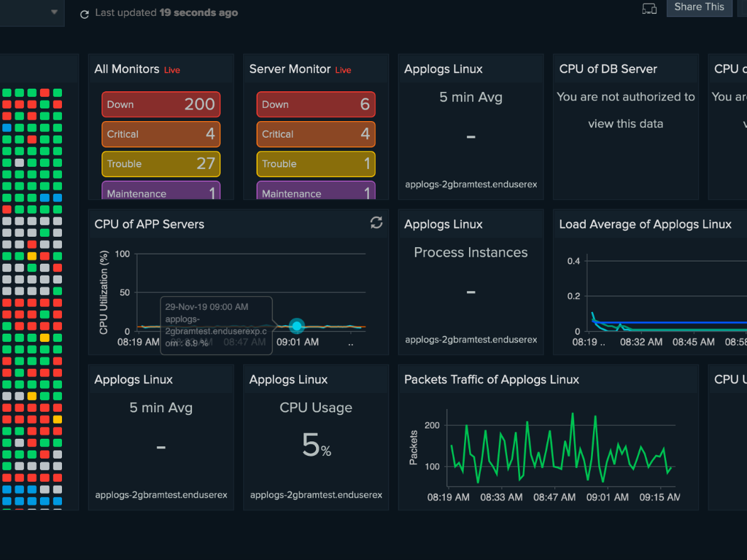Image resolution: width=747 pixels, height=560 pixels.
Task: Click the CPU of DB Server title
Action: pyautogui.click(x=608, y=69)
